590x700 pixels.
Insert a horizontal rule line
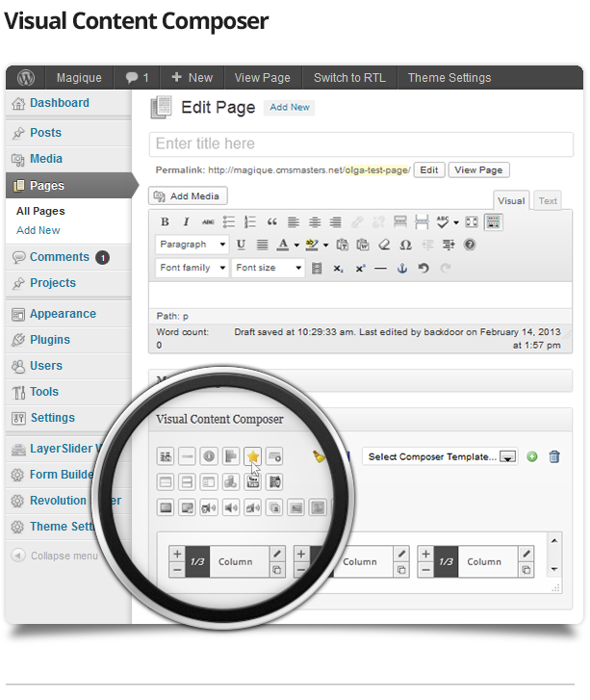pos(381,269)
